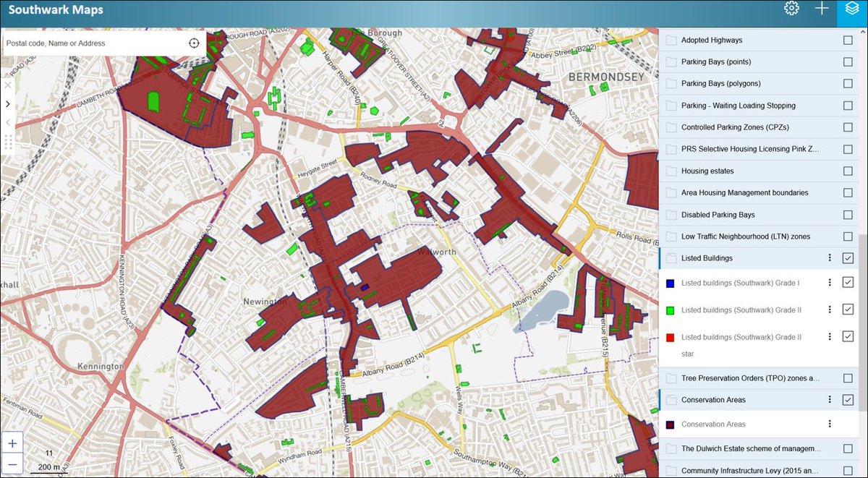Click the Disabled Parking Bays folder icon
This screenshot has width=868, height=478.
coord(671,215)
